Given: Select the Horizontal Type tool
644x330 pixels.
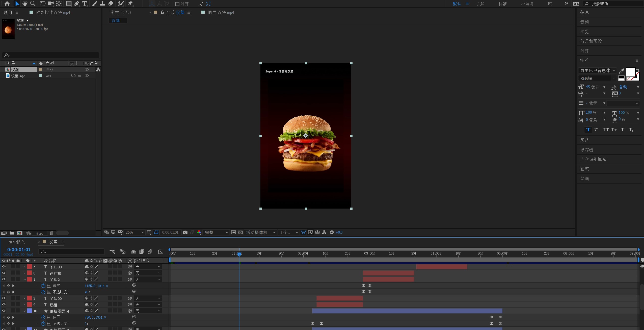Looking at the screenshot, I should (85, 4).
